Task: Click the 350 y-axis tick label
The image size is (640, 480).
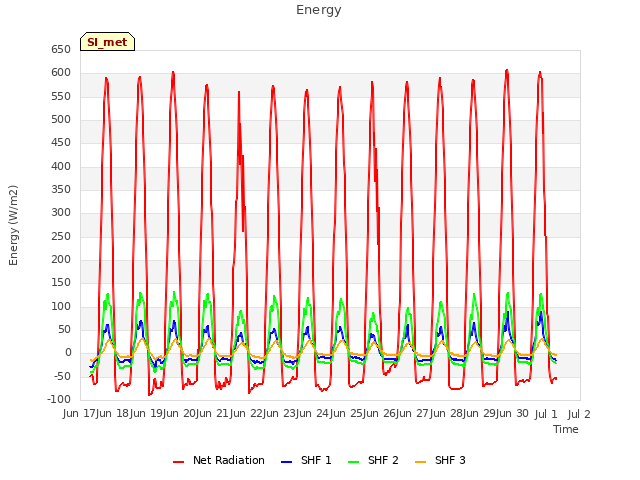Action: (x=61, y=190)
